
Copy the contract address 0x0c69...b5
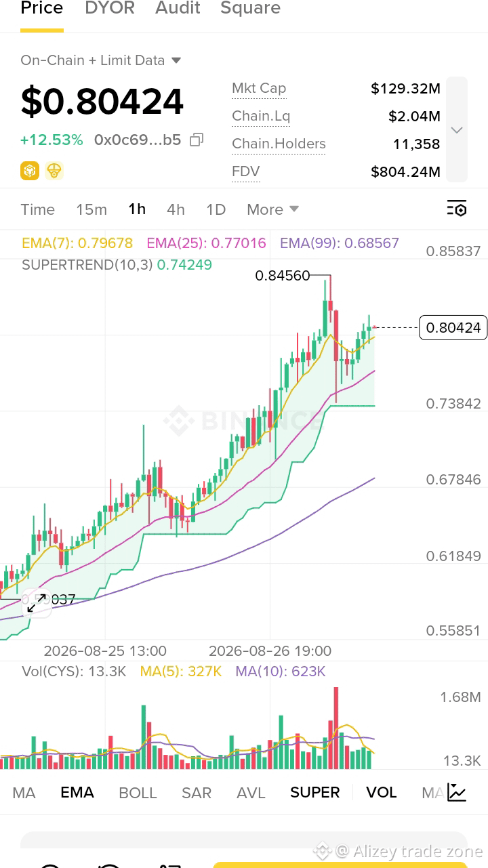(x=197, y=140)
